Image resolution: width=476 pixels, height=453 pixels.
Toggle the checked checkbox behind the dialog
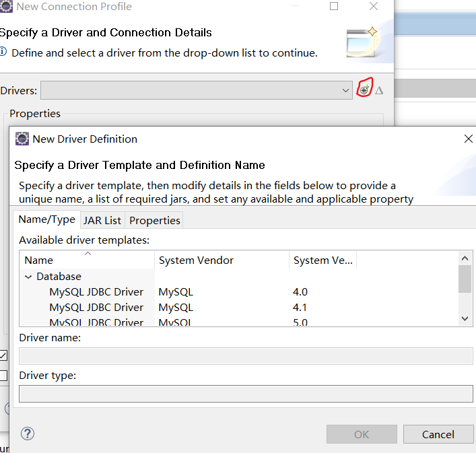tap(3, 355)
